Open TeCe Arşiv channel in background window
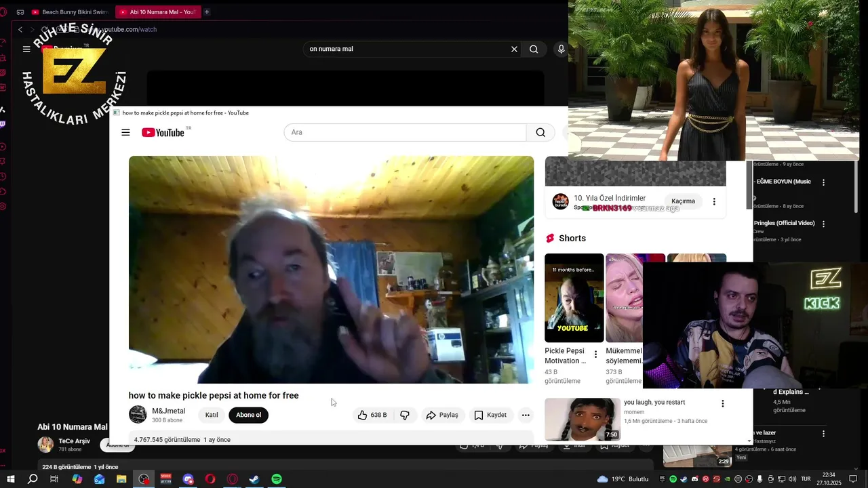Viewport: 868px width, 488px height. point(74,441)
